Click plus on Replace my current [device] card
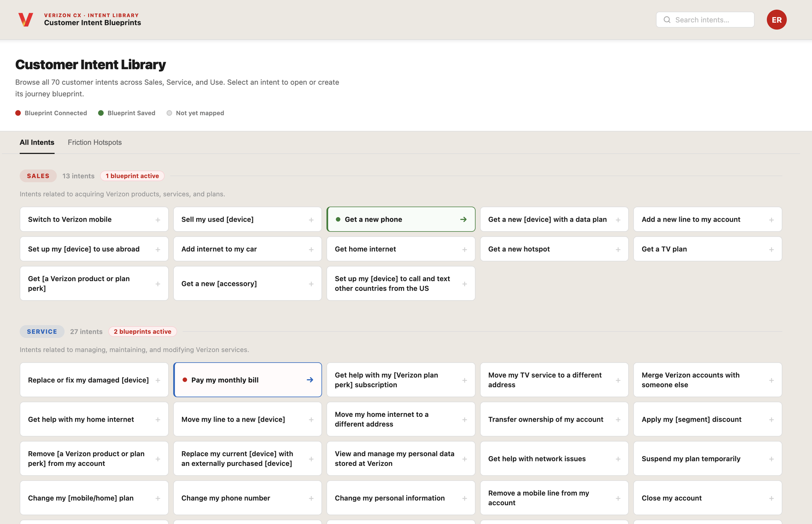The width and height of the screenshot is (812, 524). [311, 459]
